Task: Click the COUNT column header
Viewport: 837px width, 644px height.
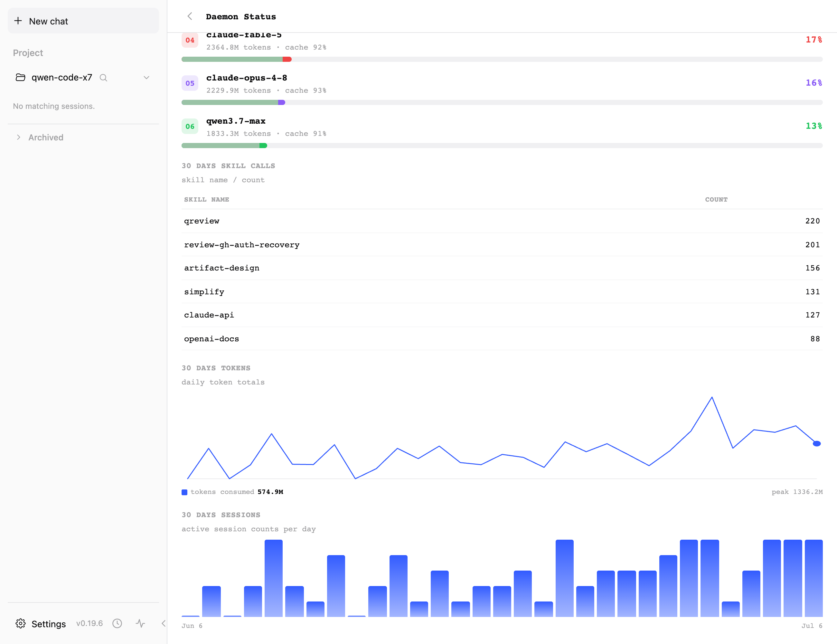Action: [x=716, y=199]
